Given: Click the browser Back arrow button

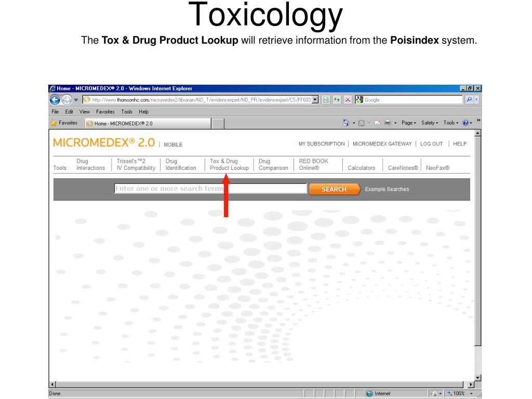Looking at the screenshot, I should point(55,100).
